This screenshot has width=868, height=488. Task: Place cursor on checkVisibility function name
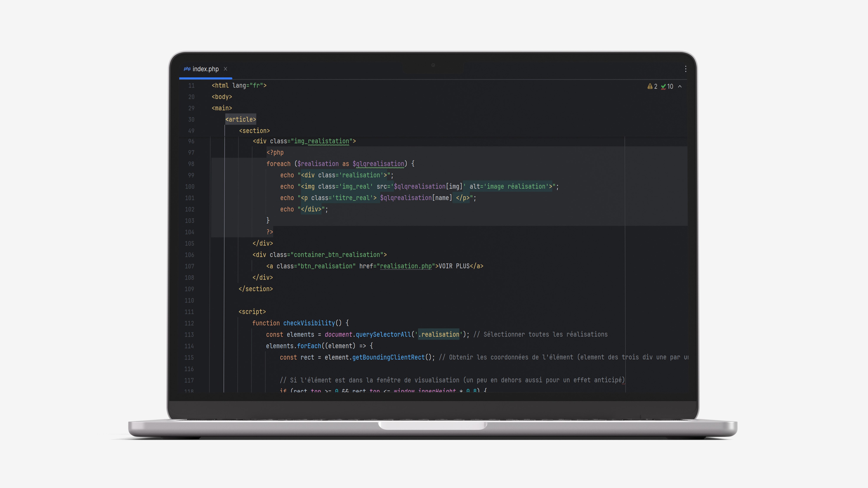309,323
